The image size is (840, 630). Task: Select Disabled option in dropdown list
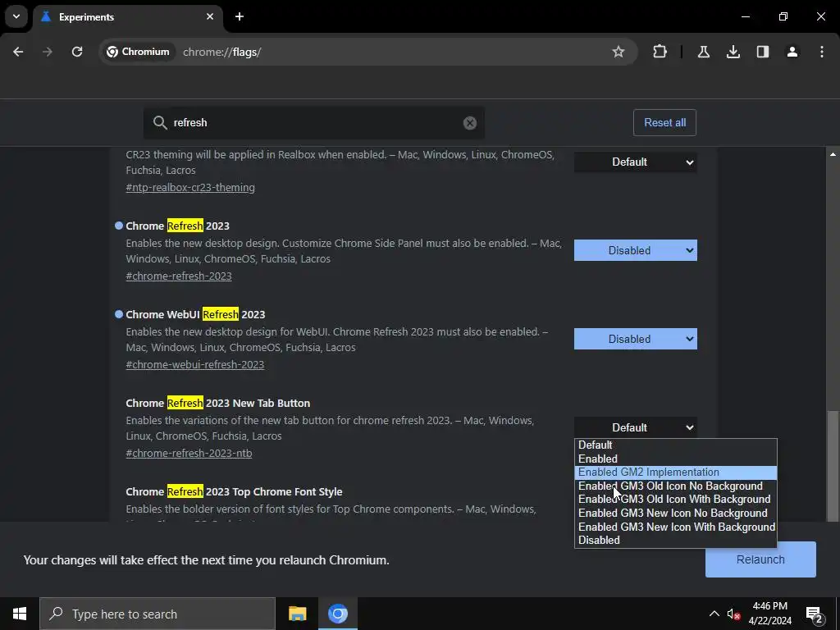coord(676,540)
